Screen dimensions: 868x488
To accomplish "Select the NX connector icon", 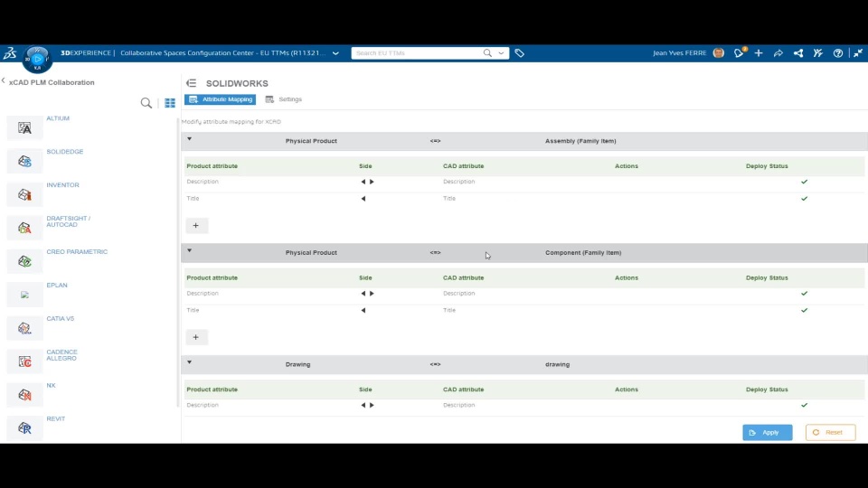I will click(24, 395).
